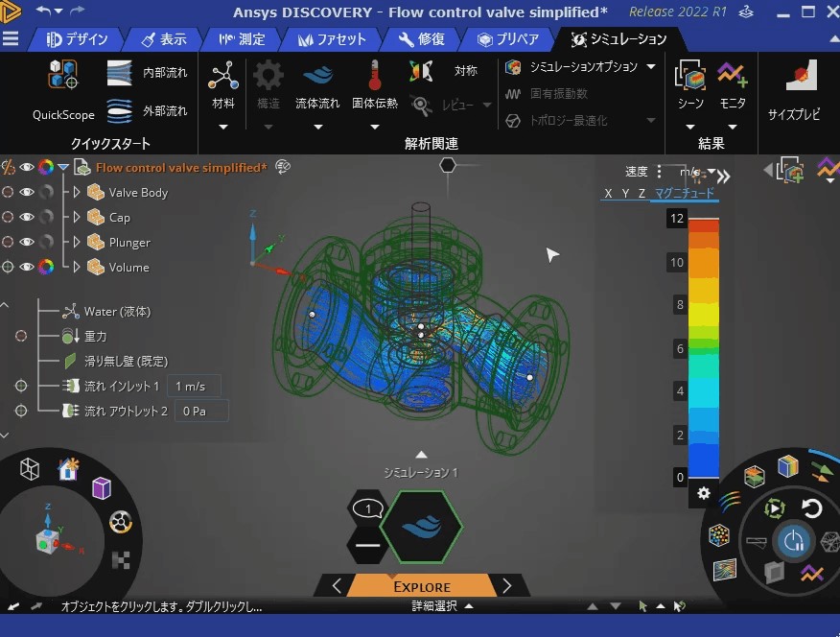Click the add-scene icon near the top right
840x637 pixels.
tap(792, 170)
